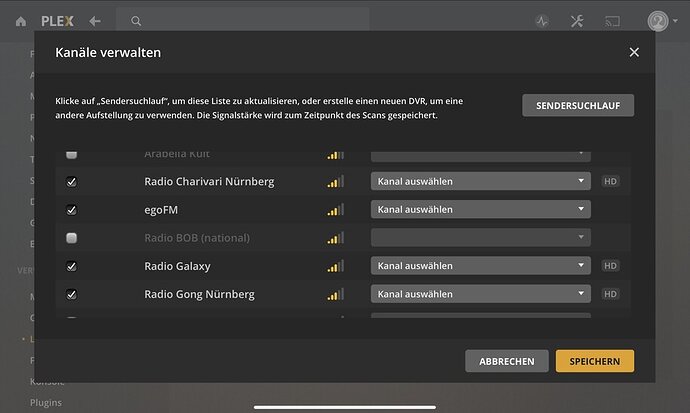This screenshot has height=413, width=690.
Task: Toggle the Arabella Kult checkbox
Action: tap(71, 154)
